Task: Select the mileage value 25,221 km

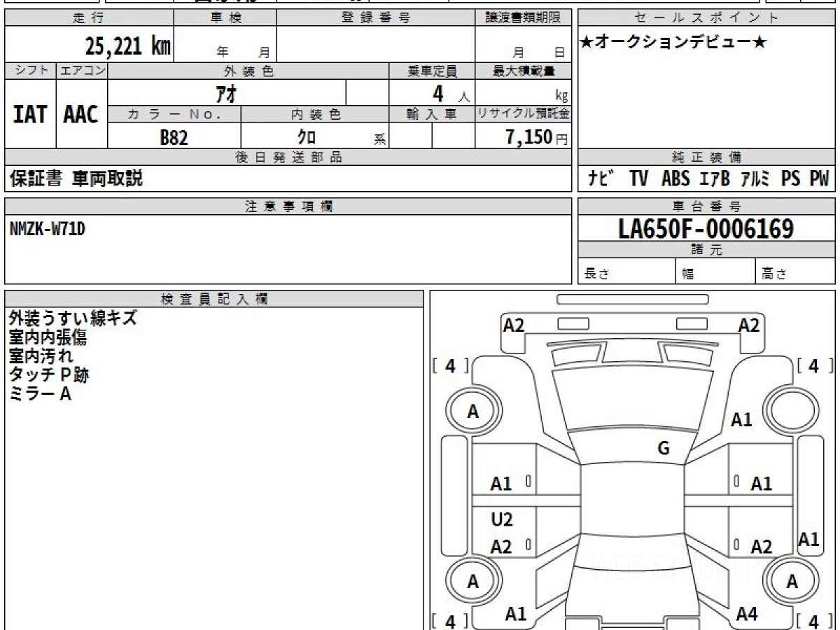Action: click(128, 46)
